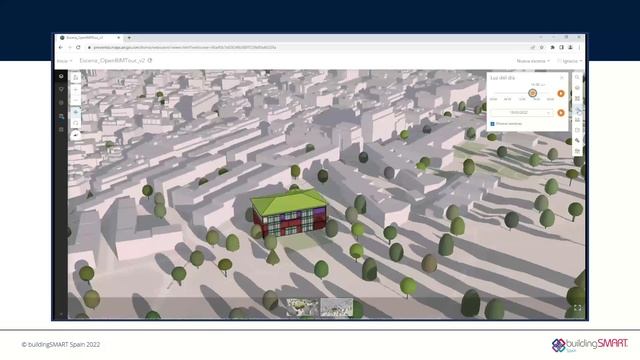Zoom in with the plus button
The height and width of the screenshot is (360, 640).
click(x=76, y=90)
